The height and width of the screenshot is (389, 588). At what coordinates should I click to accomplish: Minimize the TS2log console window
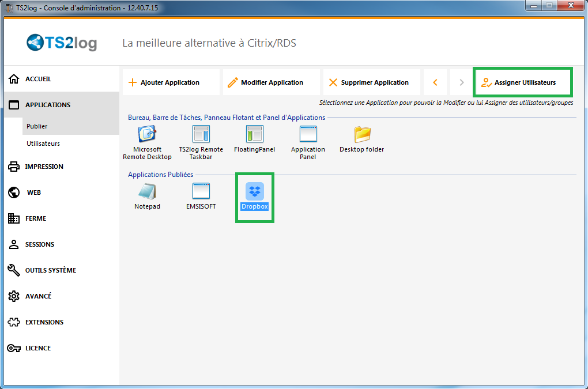click(534, 6)
